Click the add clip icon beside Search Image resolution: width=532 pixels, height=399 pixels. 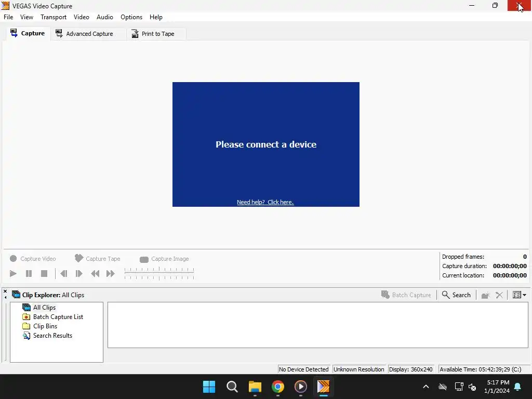486,295
